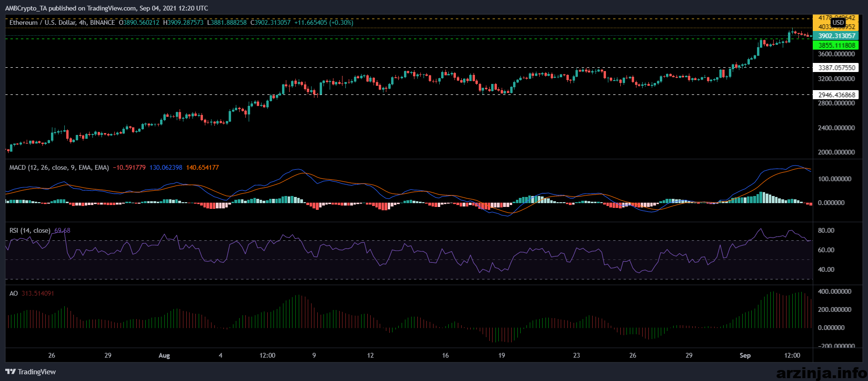
Task: Click the TradingView logo icon
Action: [10, 371]
